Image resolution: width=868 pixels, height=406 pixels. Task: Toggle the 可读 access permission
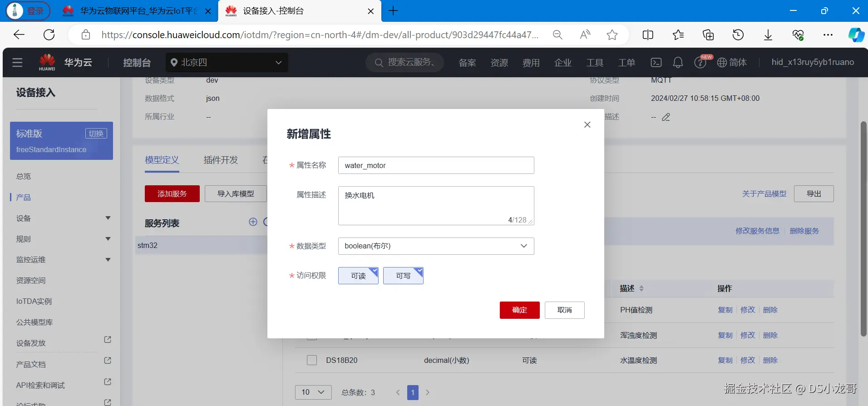click(358, 276)
